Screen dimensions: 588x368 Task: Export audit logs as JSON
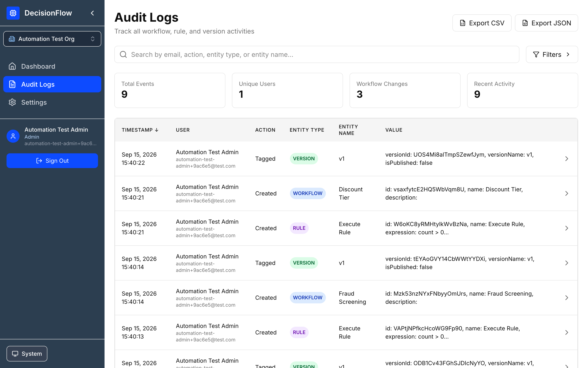546,23
